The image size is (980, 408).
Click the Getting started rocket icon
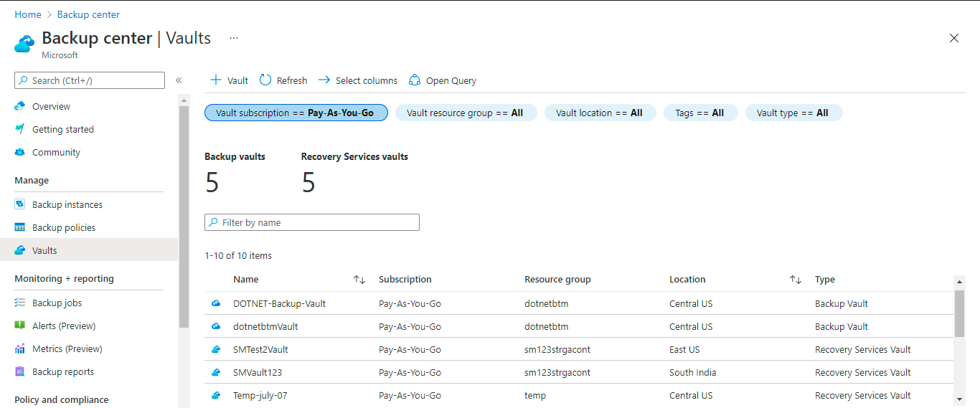pos(20,129)
